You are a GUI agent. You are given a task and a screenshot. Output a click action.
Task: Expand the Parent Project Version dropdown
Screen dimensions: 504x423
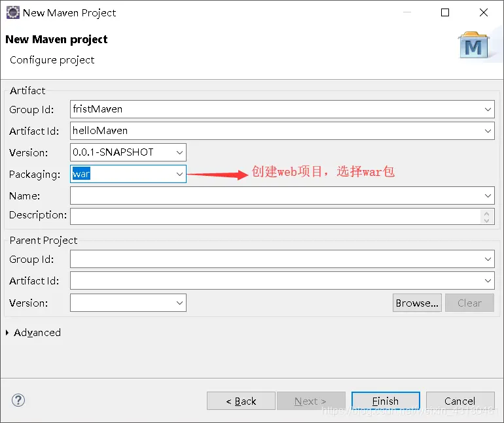179,303
